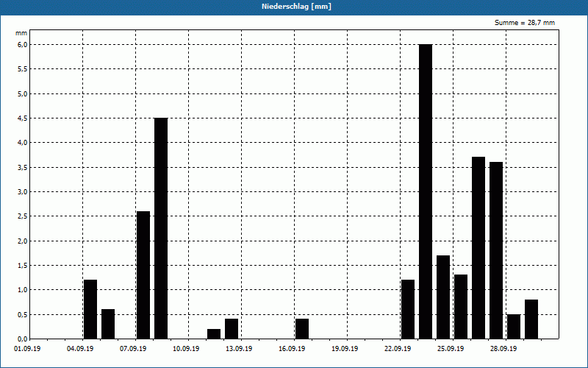Image resolution: width=588 pixels, height=368 pixels.
Task: Select the 1,3 mm bar at 25.09.19
Action: (461, 307)
